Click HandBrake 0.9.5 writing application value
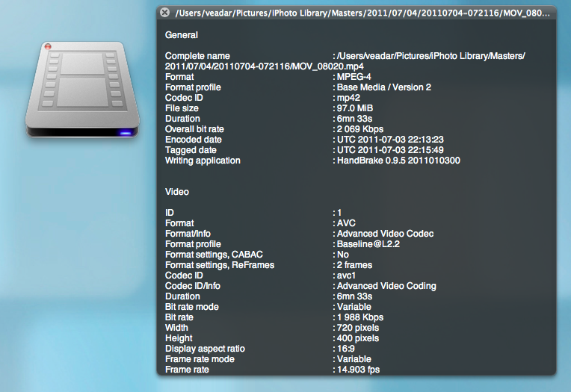The height and width of the screenshot is (392, 571). (398, 161)
